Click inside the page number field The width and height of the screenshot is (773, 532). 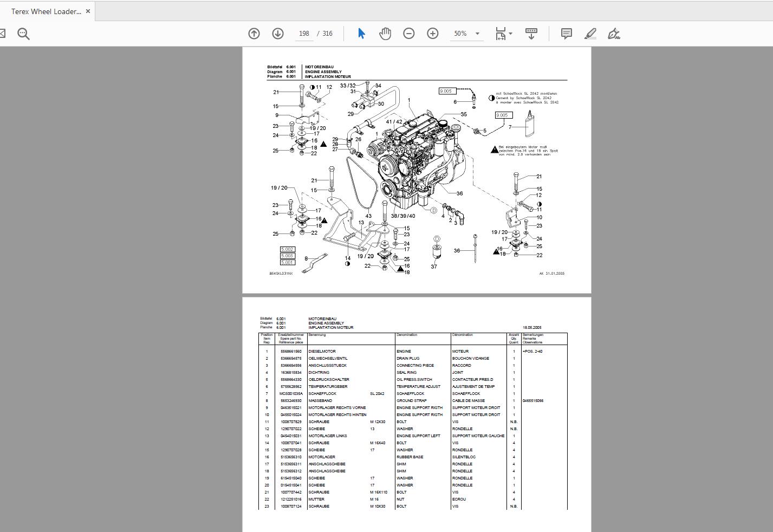304,33
